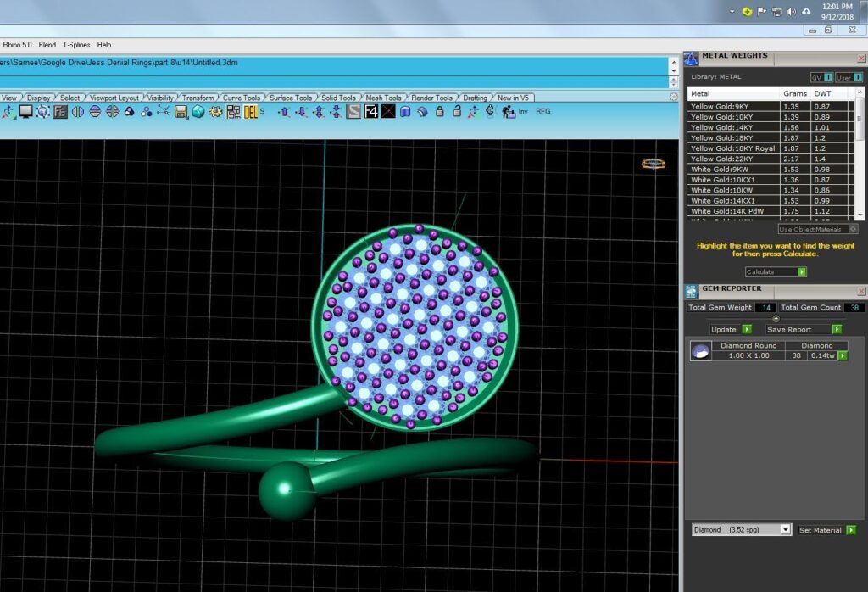The image size is (868, 592).
Task: Click the metal list vertical scrollbar
Action: coord(860,153)
